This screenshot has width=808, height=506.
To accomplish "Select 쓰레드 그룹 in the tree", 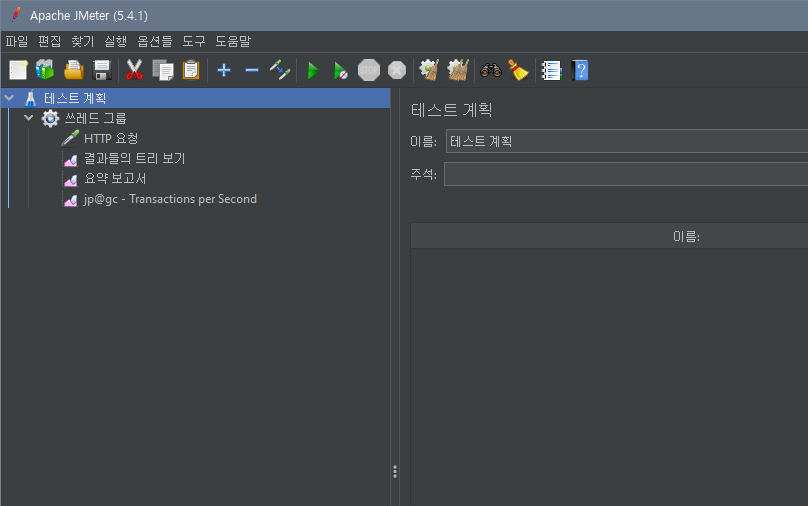I will (95, 118).
